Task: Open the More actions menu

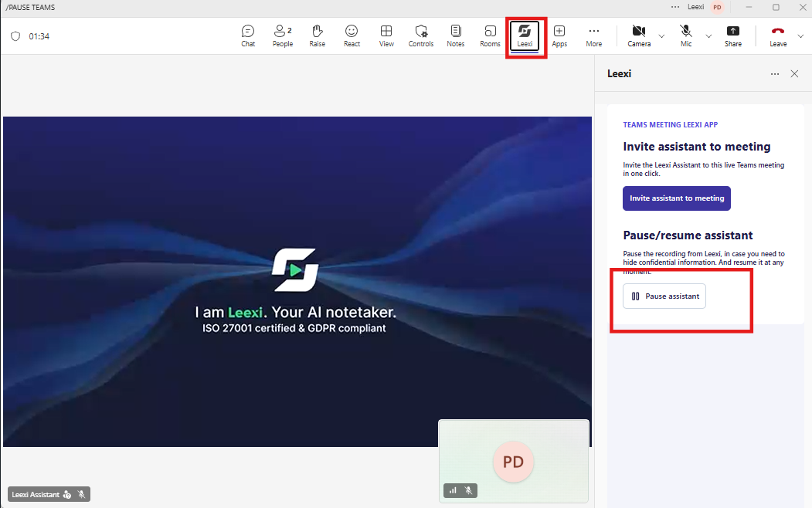Action: click(594, 36)
